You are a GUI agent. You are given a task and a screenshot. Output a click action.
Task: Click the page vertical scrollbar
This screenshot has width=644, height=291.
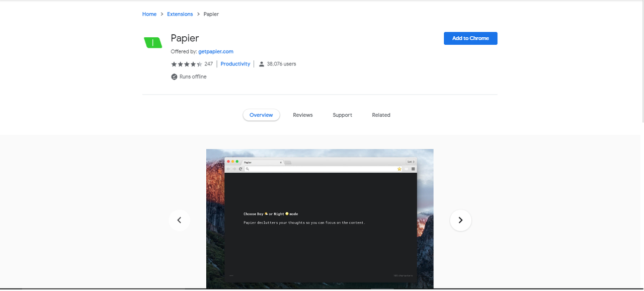pos(643,60)
